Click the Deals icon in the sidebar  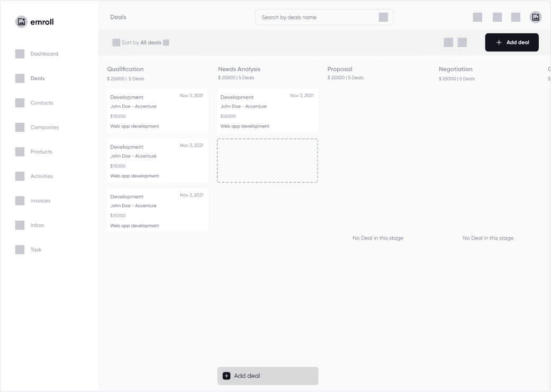[20, 78]
